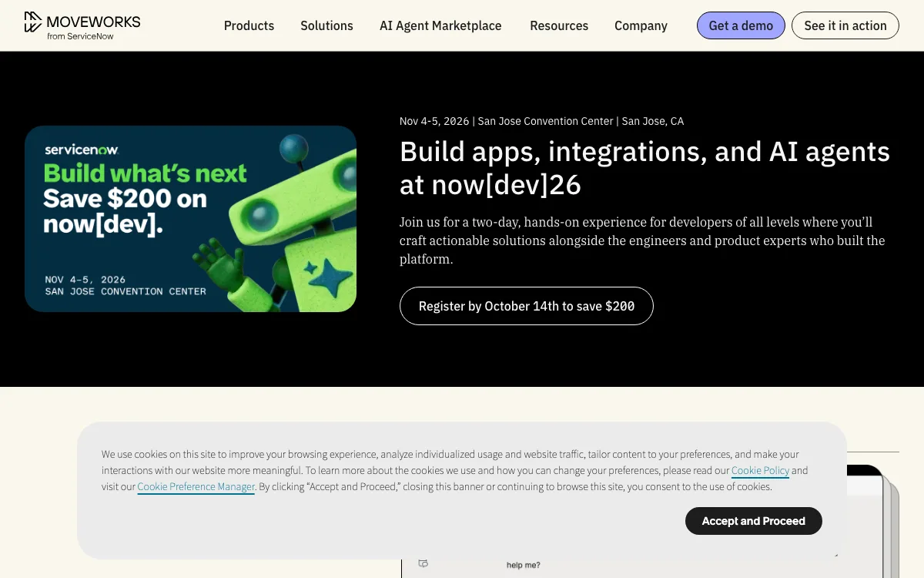
Task: Open the now[dev] promotional banner image
Action: pyautogui.click(x=190, y=219)
